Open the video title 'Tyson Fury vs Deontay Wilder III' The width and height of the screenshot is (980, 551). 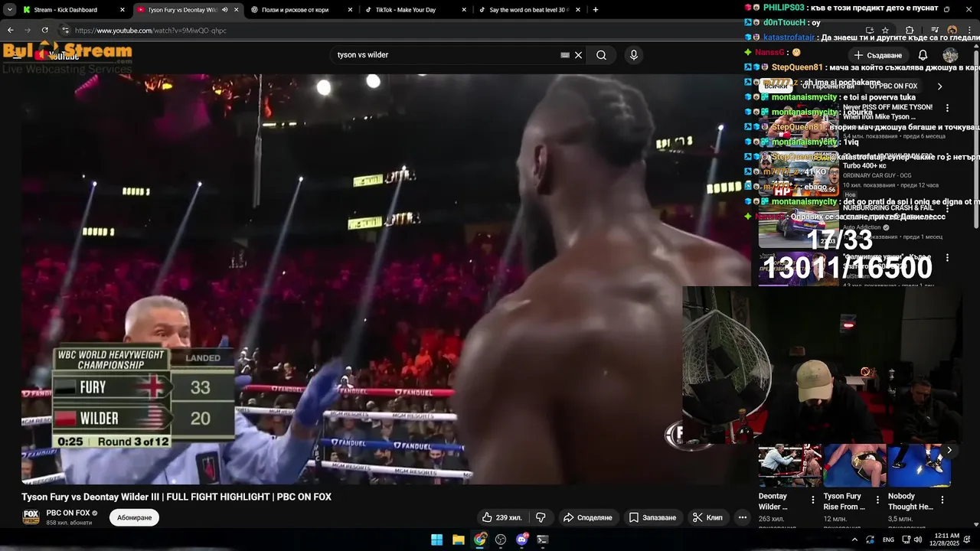click(x=176, y=497)
